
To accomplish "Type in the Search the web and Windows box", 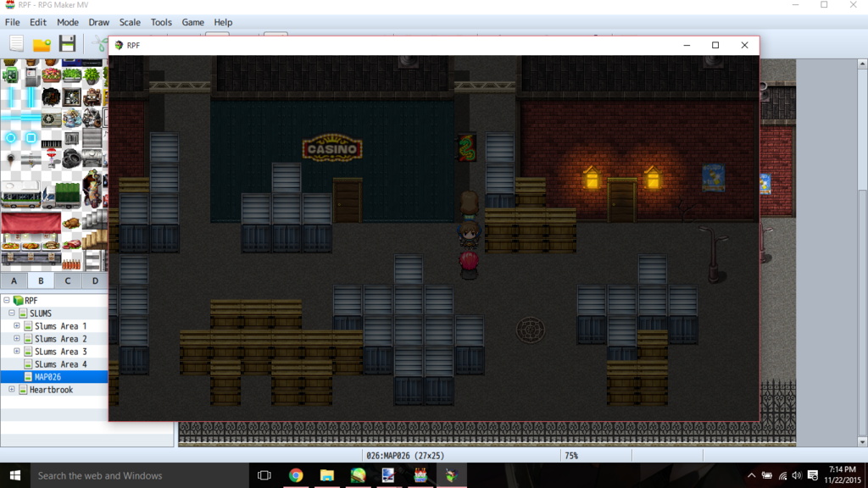I will [136, 475].
